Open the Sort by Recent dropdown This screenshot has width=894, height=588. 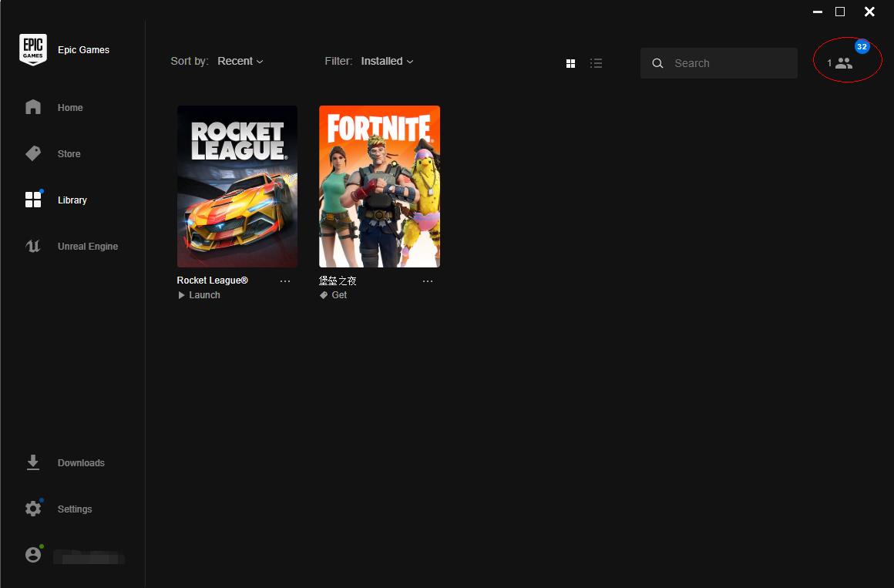click(x=240, y=61)
